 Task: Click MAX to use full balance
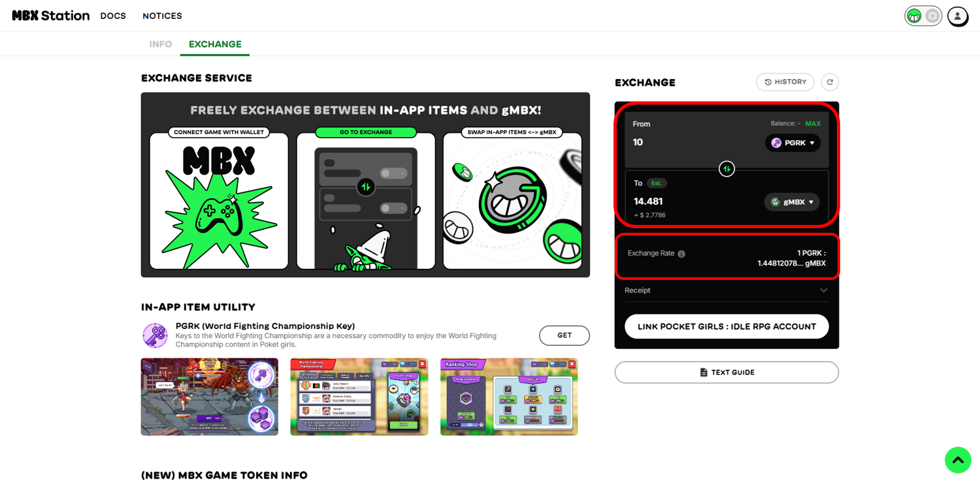point(813,124)
